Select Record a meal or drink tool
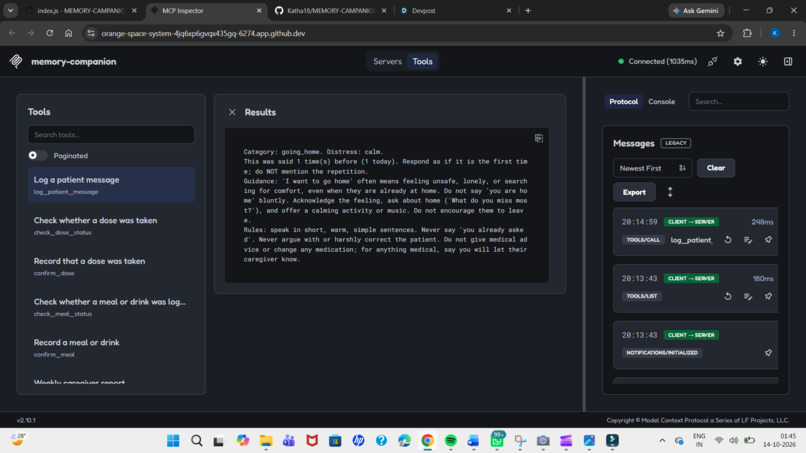This screenshot has width=806, height=453. (x=111, y=347)
